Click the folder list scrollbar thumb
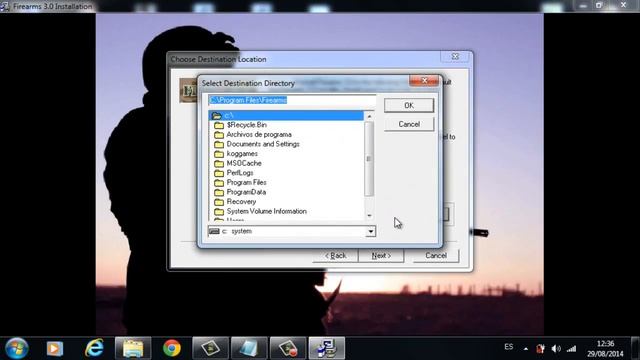Image resolution: width=640 pixels, height=360 pixels. click(x=369, y=159)
